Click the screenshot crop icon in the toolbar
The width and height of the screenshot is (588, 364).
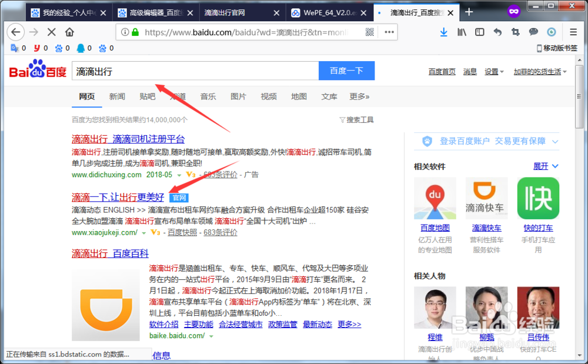(x=514, y=32)
